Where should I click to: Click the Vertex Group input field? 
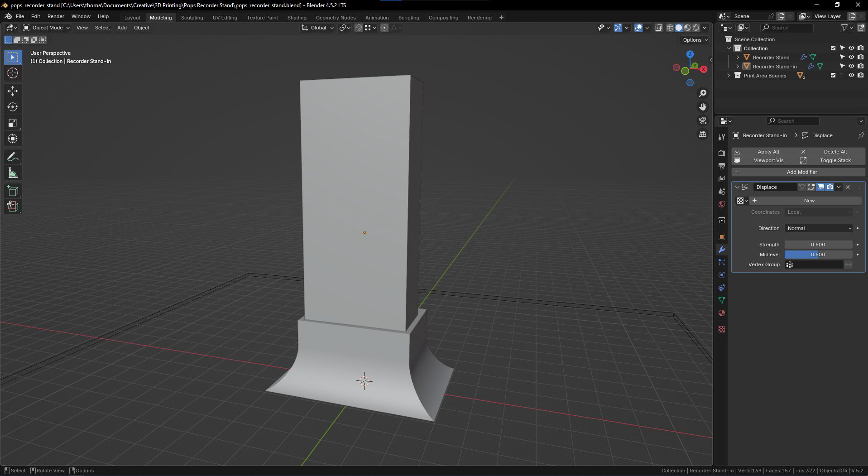tap(814, 264)
